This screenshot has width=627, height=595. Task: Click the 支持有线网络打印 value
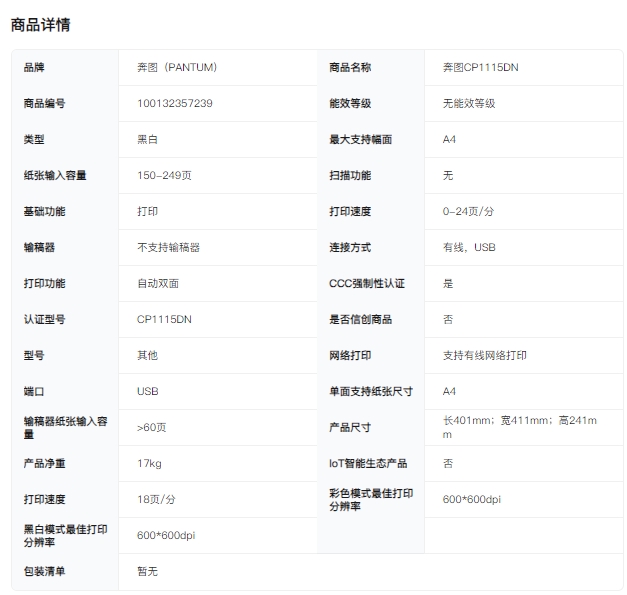(484, 355)
